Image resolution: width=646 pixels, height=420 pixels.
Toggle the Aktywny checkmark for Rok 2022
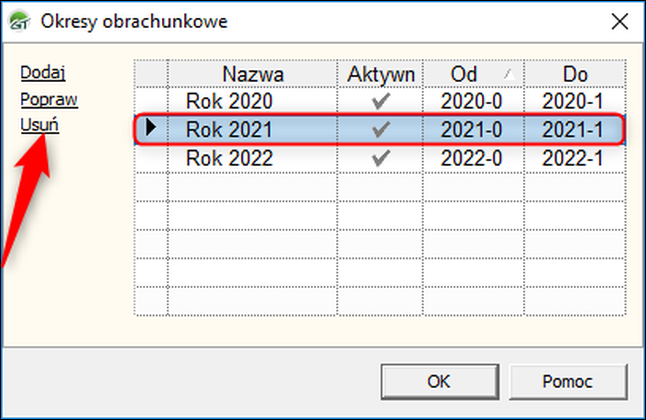381,158
